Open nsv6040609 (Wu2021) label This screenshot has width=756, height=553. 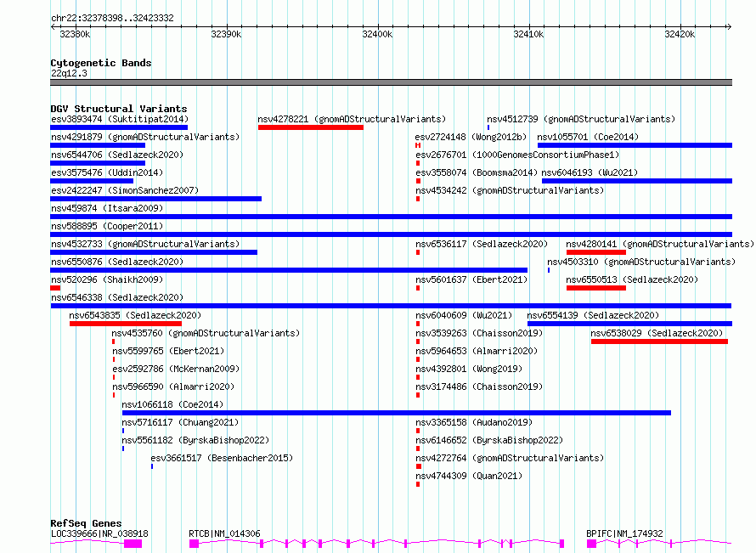pyautogui.click(x=464, y=315)
